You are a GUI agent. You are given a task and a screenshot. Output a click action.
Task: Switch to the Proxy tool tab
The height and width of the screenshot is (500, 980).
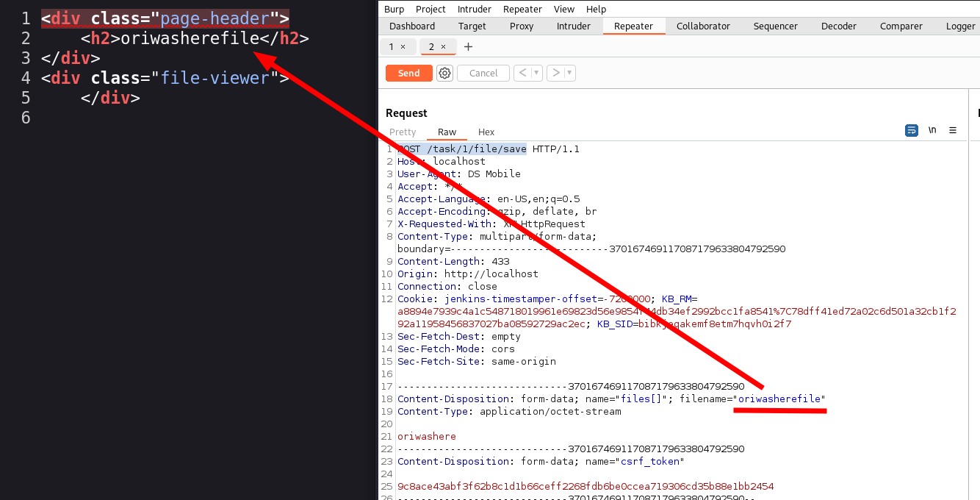(522, 26)
